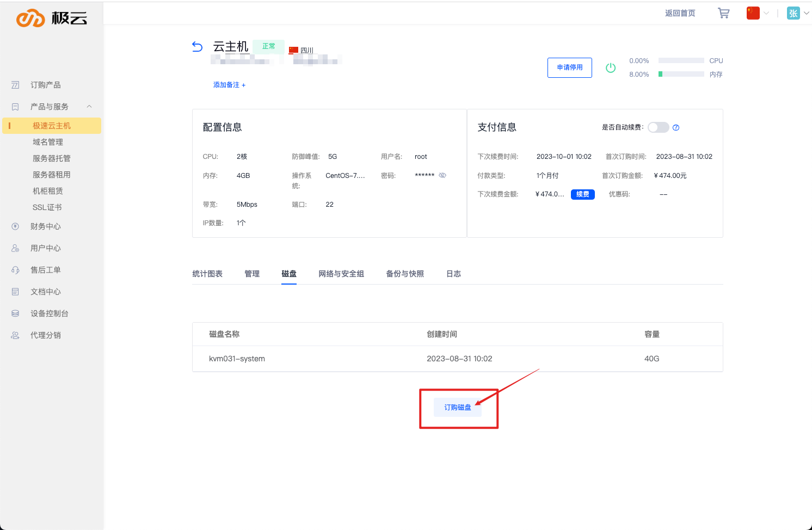Toggle the 是否自动续费 switch
This screenshot has width=812, height=530.
(x=658, y=127)
